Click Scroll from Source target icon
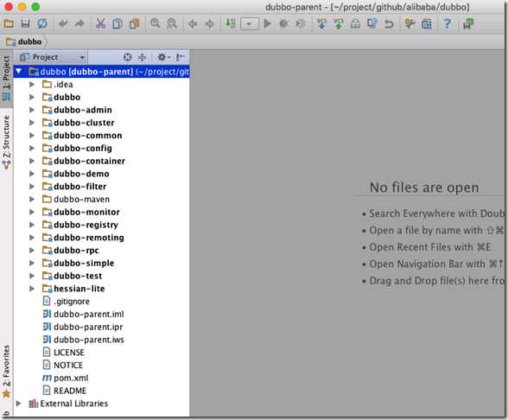This screenshot has width=508, height=420. [128, 57]
